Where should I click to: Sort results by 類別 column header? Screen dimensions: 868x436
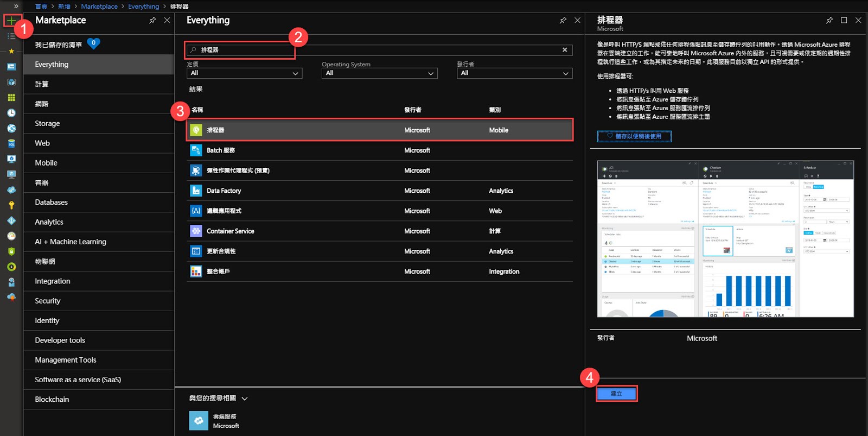point(495,110)
